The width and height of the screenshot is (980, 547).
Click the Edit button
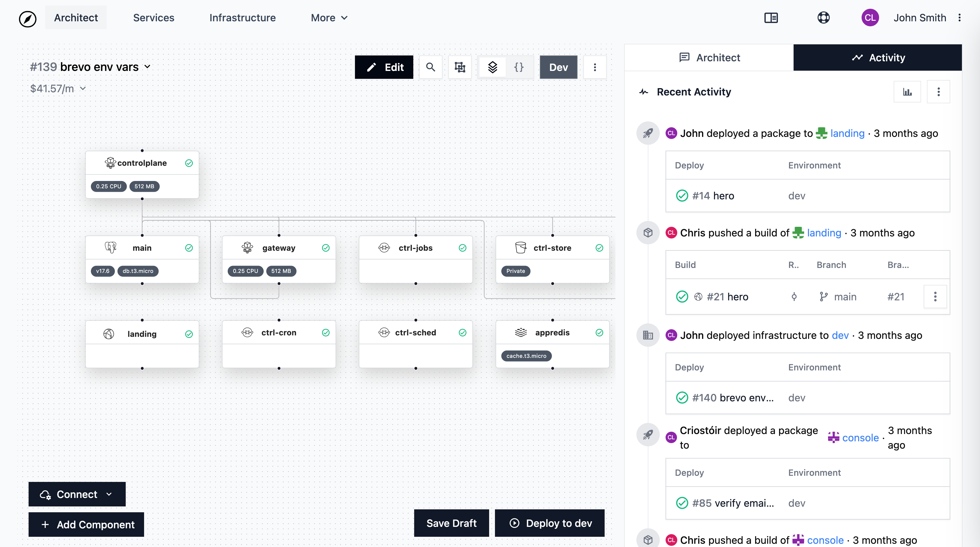pos(384,67)
